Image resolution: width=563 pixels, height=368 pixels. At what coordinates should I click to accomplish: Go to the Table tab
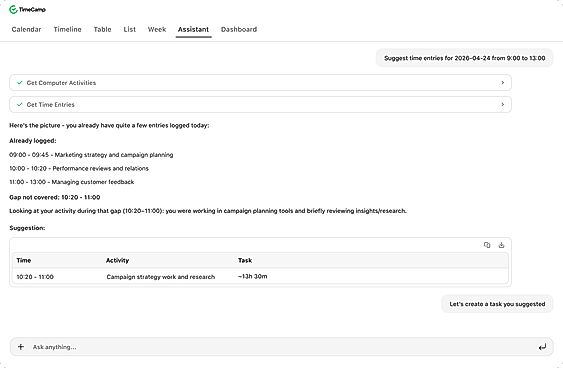tap(102, 29)
